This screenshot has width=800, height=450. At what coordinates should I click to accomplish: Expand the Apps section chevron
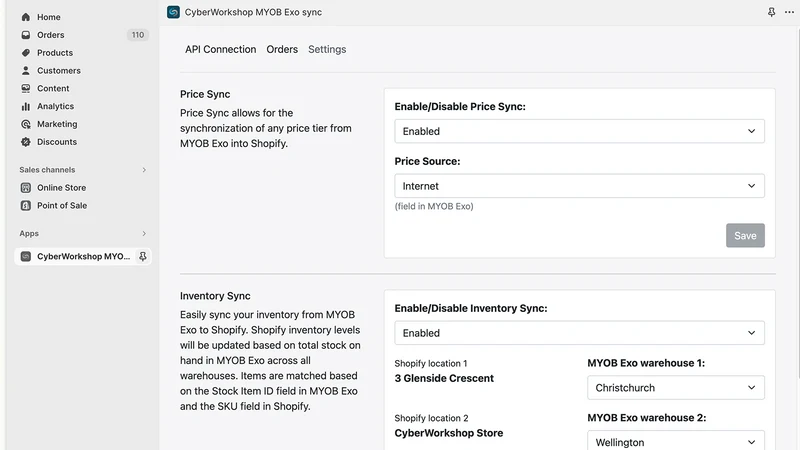(x=144, y=234)
